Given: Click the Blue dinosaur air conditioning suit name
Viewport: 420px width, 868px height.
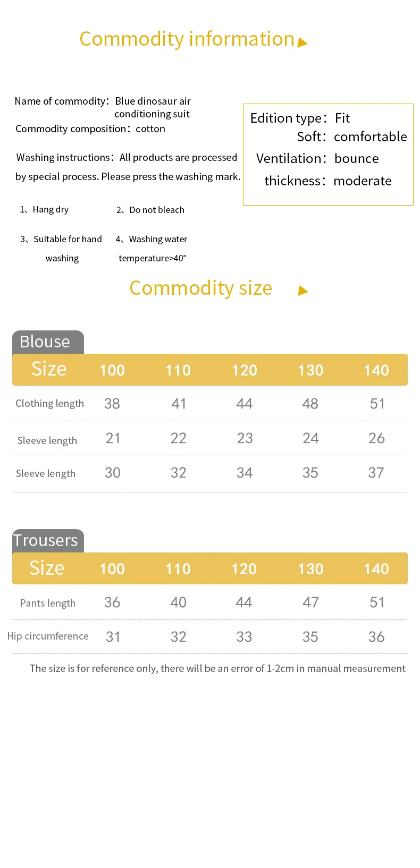Looking at the screenshot, I should [x=153, y=107].
